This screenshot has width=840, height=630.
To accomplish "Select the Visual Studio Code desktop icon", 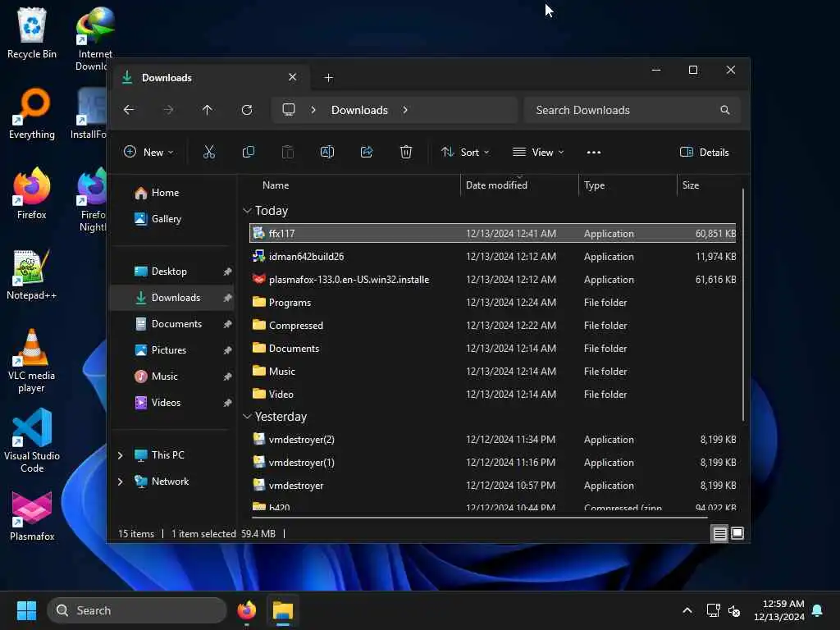I will [x=32, y=441].
